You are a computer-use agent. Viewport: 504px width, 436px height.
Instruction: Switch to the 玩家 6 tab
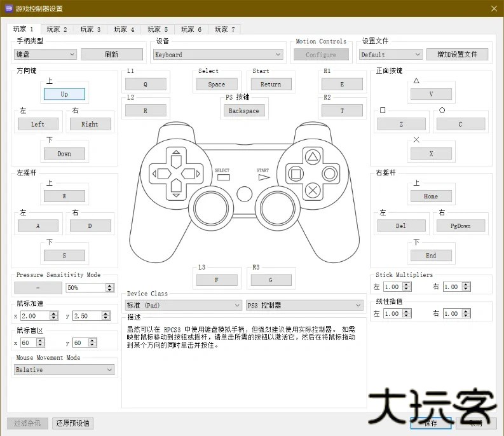click(191, 29)
